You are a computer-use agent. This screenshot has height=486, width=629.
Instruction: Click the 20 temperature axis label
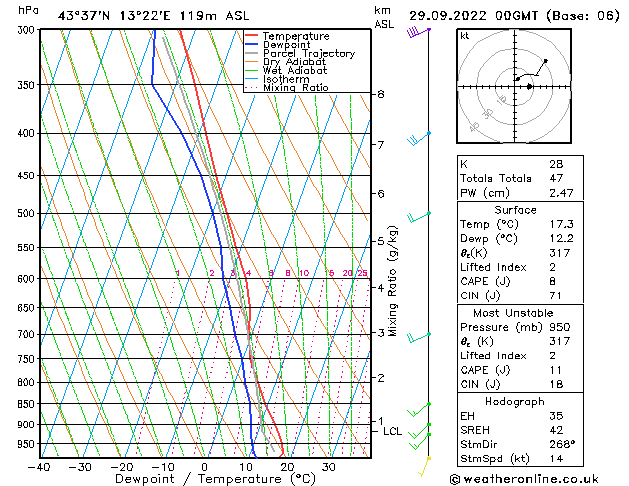pyautogui.click(x=287, y=467)
